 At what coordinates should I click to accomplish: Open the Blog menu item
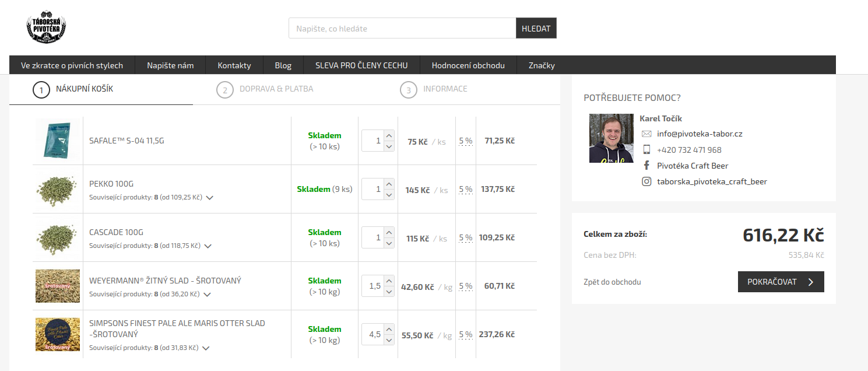(283, 65)
